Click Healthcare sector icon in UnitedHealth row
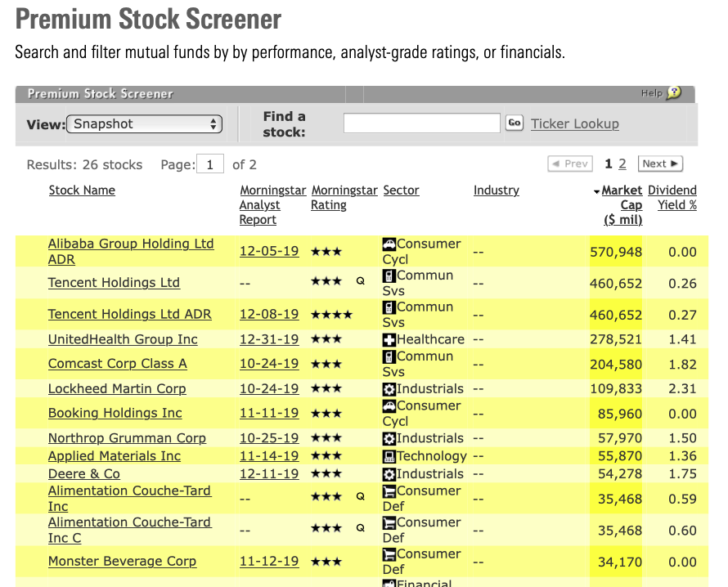The width and height of the screenshot is (728, 587). pos(389,339)
